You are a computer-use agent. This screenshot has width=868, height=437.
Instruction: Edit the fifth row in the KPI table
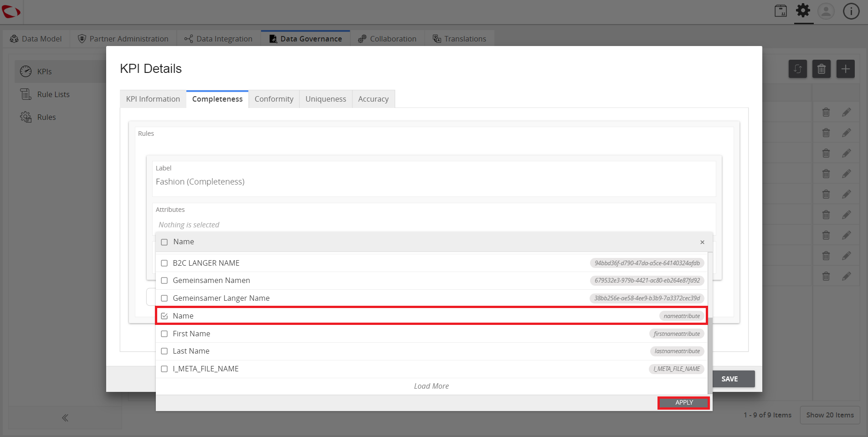point(847,194)
